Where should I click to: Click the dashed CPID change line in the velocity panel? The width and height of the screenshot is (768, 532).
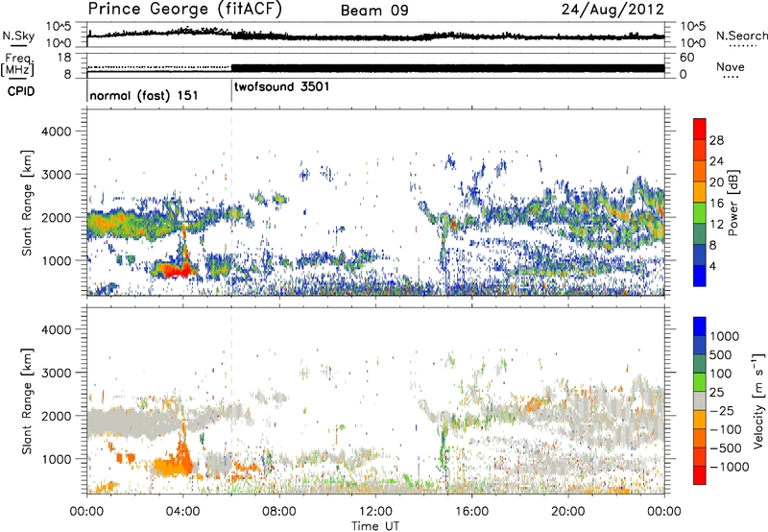(x=231, y=401)
